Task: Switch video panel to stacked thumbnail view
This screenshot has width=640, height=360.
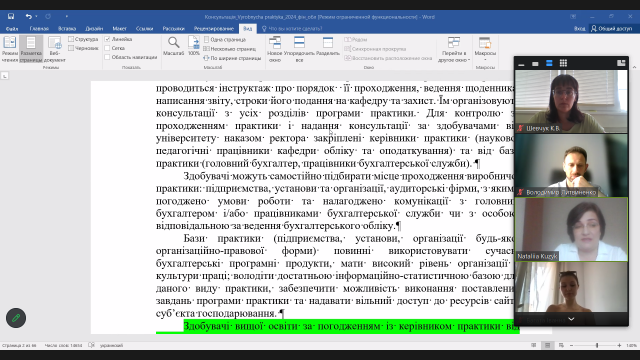Action: 549,63
